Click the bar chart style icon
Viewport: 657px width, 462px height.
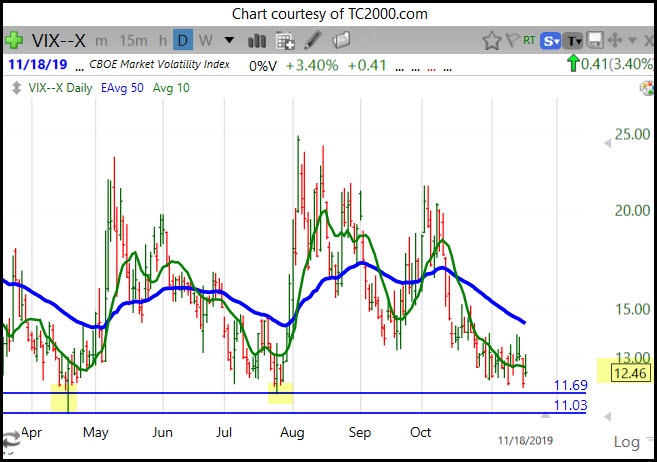point(256,41)
